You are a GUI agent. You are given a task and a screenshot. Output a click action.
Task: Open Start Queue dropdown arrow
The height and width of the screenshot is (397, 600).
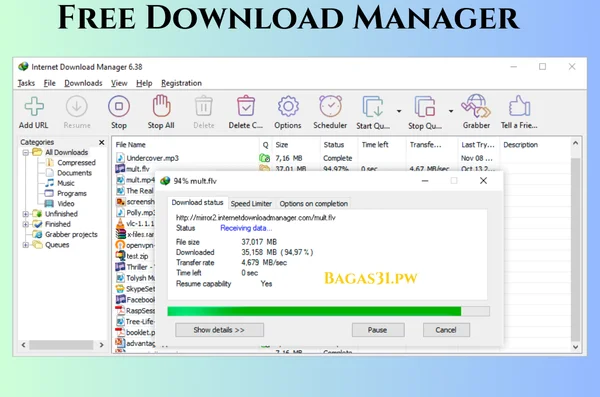pos(399,111)
